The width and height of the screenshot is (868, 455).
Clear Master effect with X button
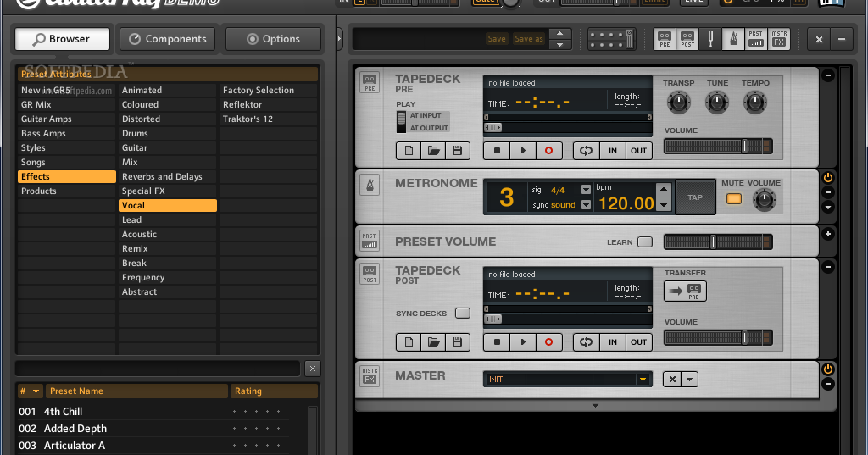point(672,380)
